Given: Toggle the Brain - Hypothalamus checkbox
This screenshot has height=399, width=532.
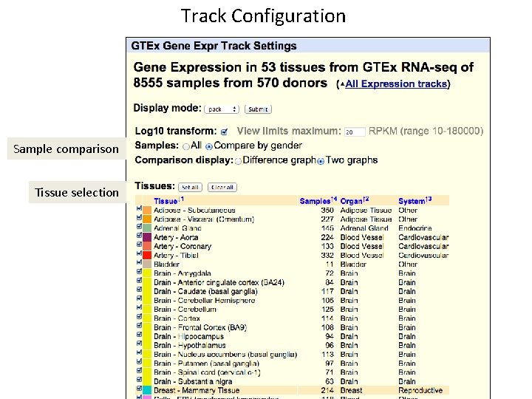Looking at the screenshot, I should [139, 344].
